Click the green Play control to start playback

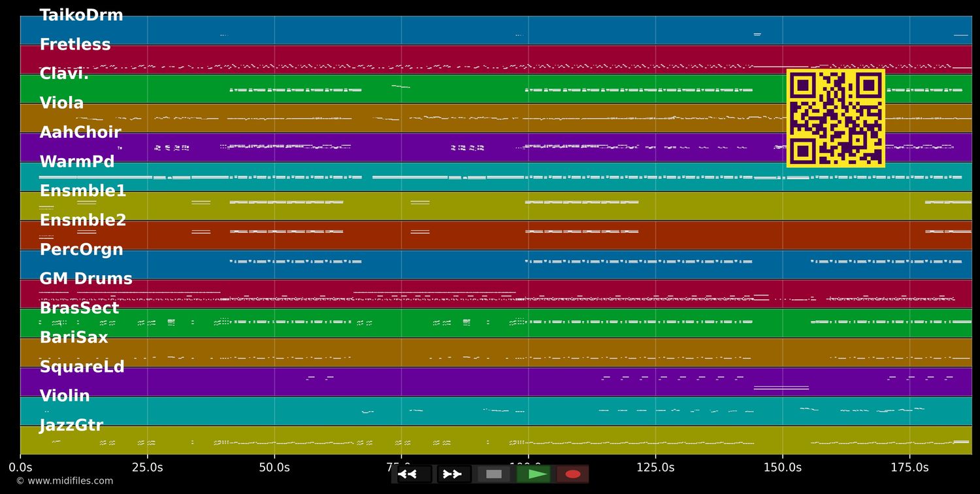click(534, 474)
